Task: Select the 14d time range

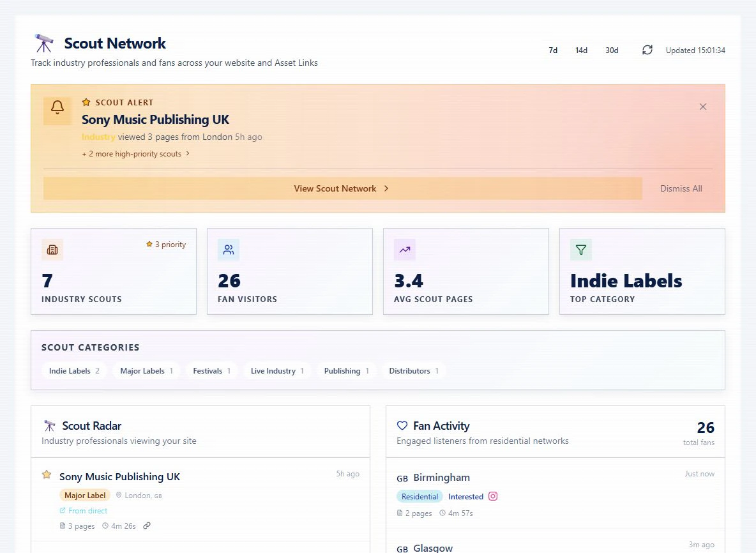Action: tap(581, 50)
